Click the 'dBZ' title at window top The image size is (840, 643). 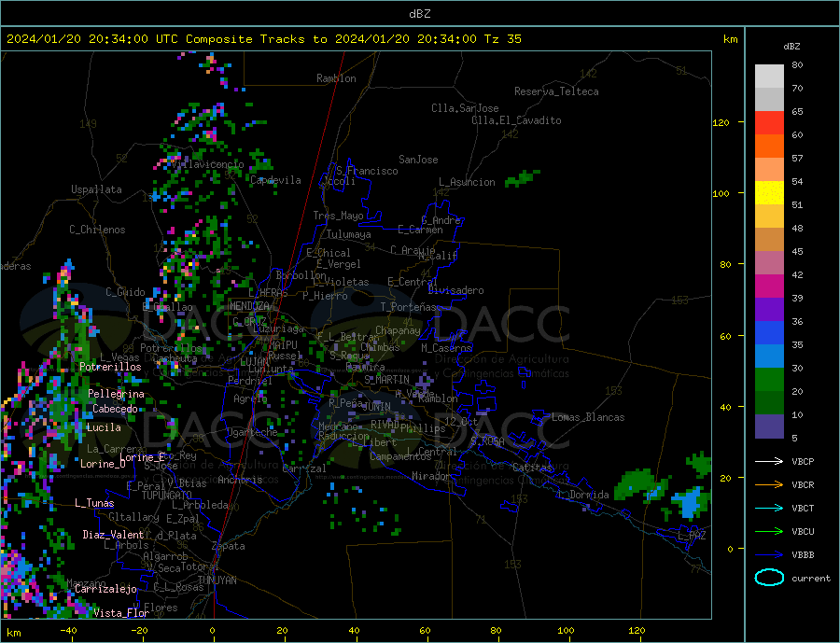coord(419,14)
